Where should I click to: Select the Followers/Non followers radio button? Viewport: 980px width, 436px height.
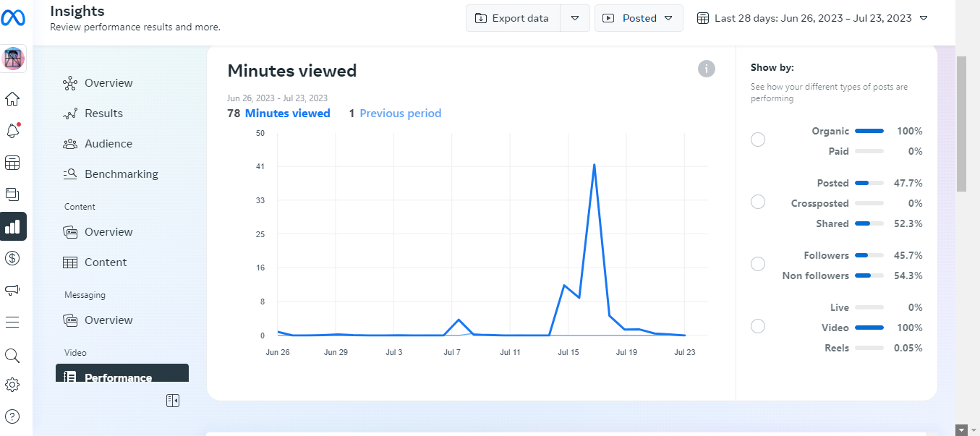[x=758, y=264]
